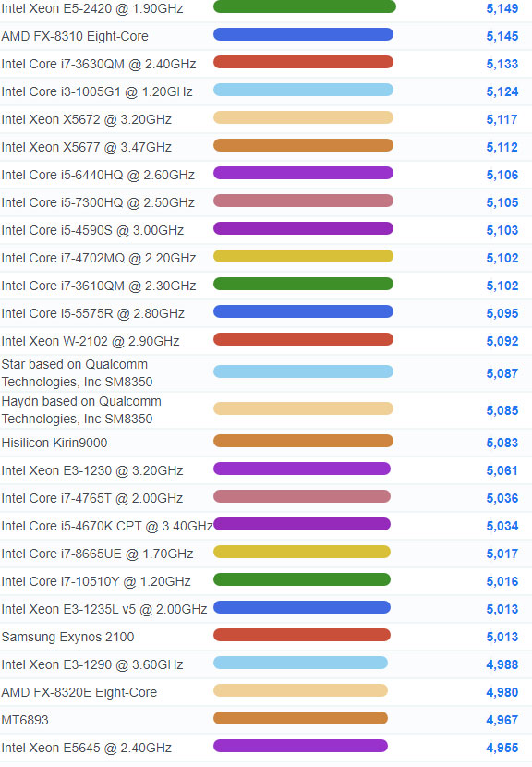Click score 5,095
This screenshot has height=767, width=532.
[x=502, y=313]
